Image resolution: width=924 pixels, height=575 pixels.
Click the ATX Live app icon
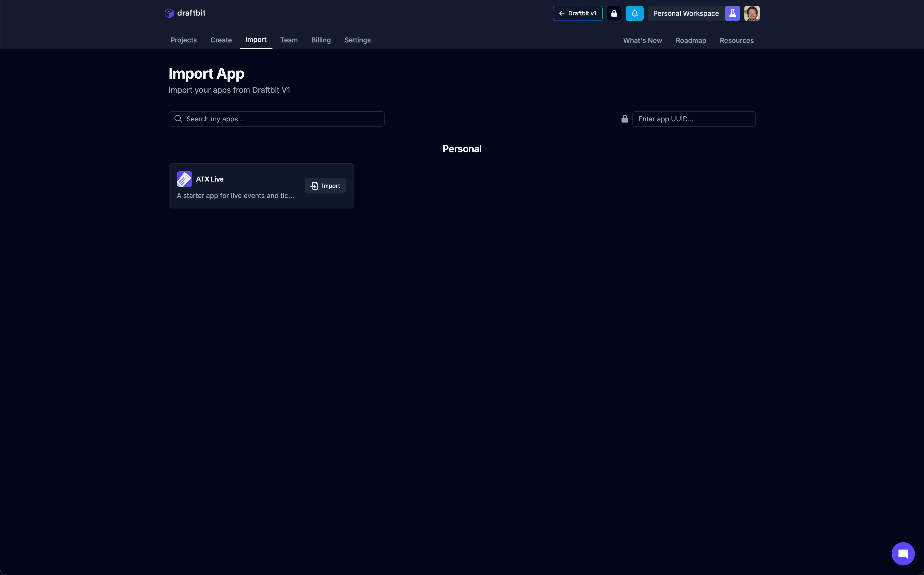[184, 179]
